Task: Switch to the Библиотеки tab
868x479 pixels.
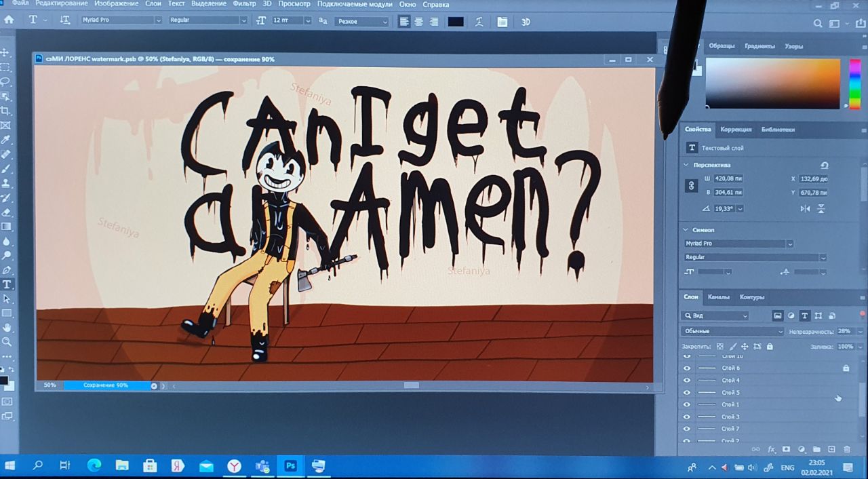Action: coord(778,129)
